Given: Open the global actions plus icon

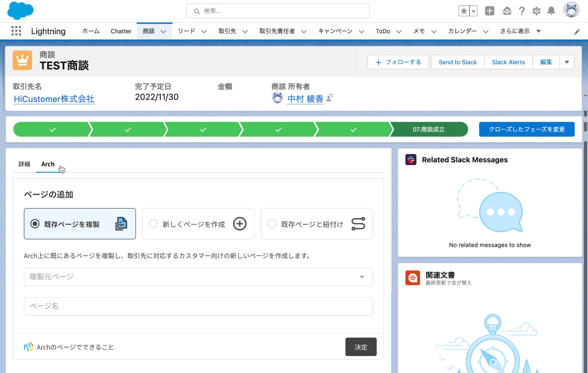Looking at the screenshot, I should 489,11.
